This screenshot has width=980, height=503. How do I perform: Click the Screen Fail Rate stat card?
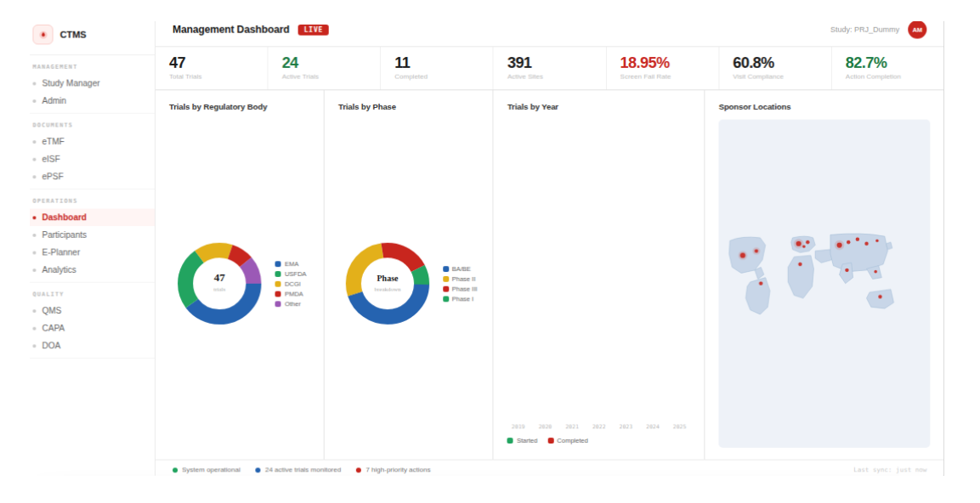click(x=661, y=68)
